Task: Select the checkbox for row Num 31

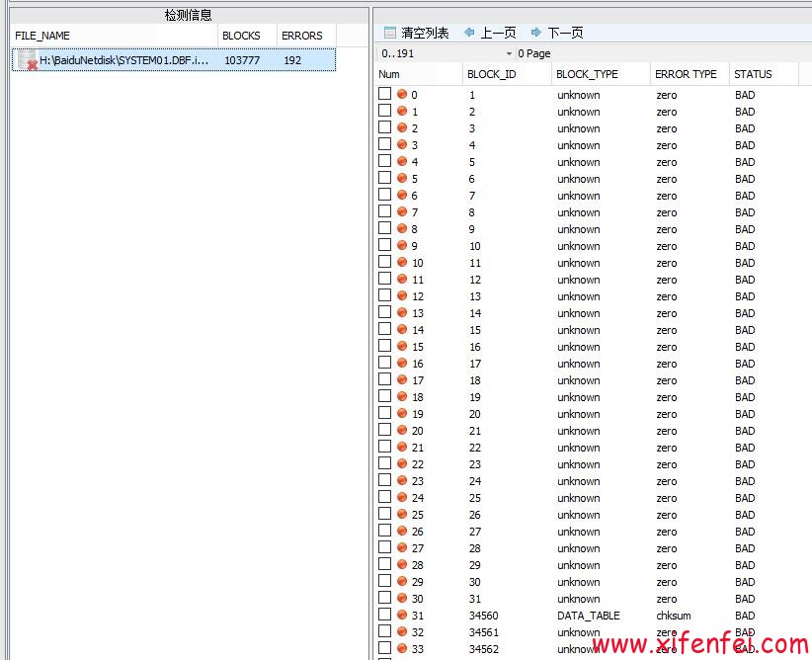Action: 385,614
